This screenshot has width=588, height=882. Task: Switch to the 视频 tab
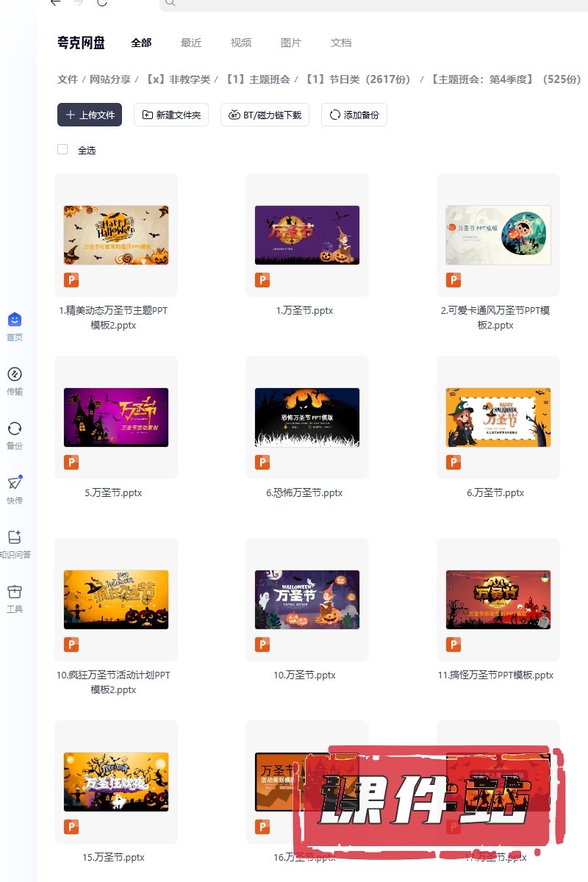pyautogui.click(x=241, y=43)
